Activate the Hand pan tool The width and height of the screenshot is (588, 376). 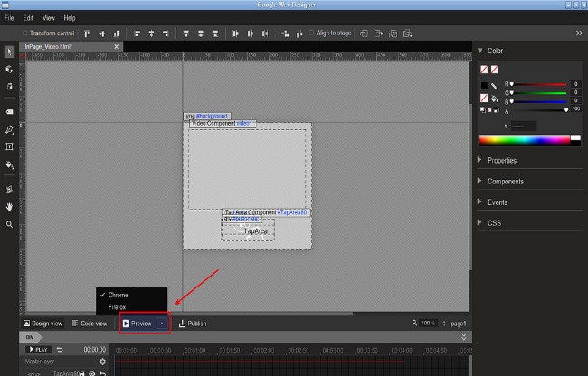click(x=9, y=206)
